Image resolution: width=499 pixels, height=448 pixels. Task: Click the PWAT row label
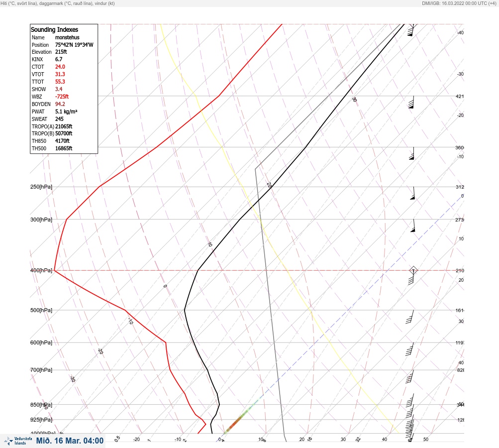click(x=38, y=112)
